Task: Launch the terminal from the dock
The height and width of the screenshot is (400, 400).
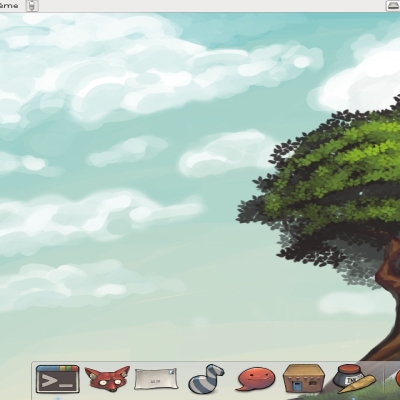Action: [58, 379]
